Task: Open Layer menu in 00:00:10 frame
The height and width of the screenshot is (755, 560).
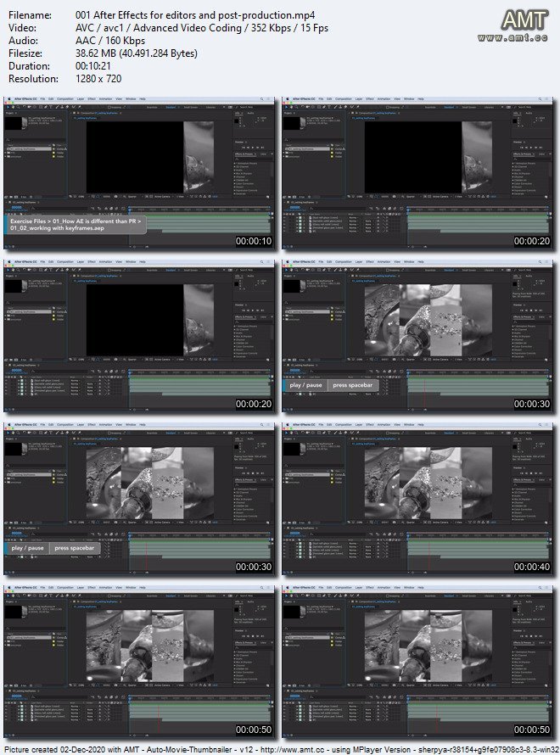Action: (81, 98)
